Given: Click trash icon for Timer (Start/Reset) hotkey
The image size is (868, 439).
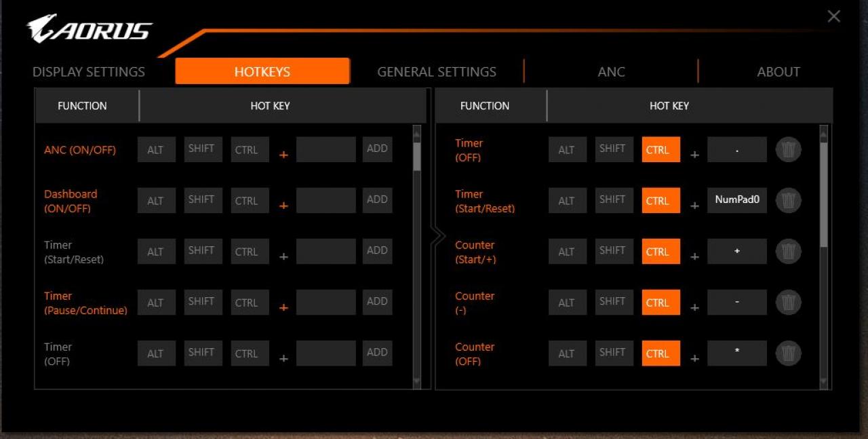Looking at the screenshot, I should (x=788, y=201).
